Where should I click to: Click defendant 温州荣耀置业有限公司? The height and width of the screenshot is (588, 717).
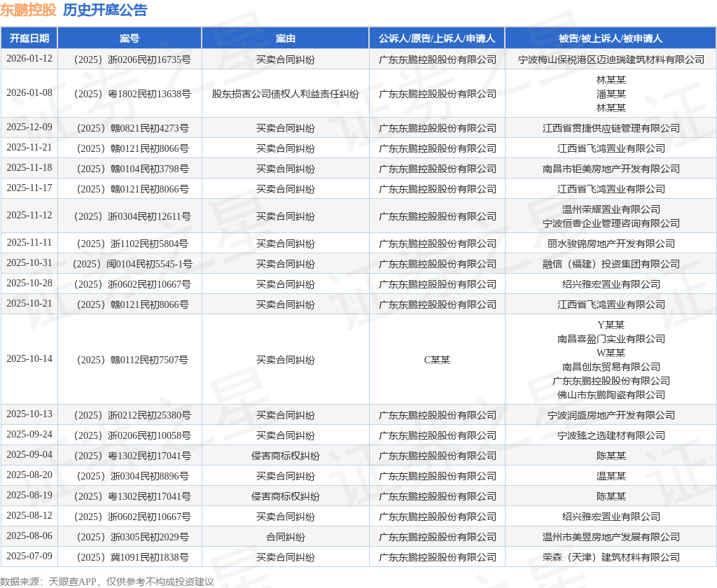[611, 209]
